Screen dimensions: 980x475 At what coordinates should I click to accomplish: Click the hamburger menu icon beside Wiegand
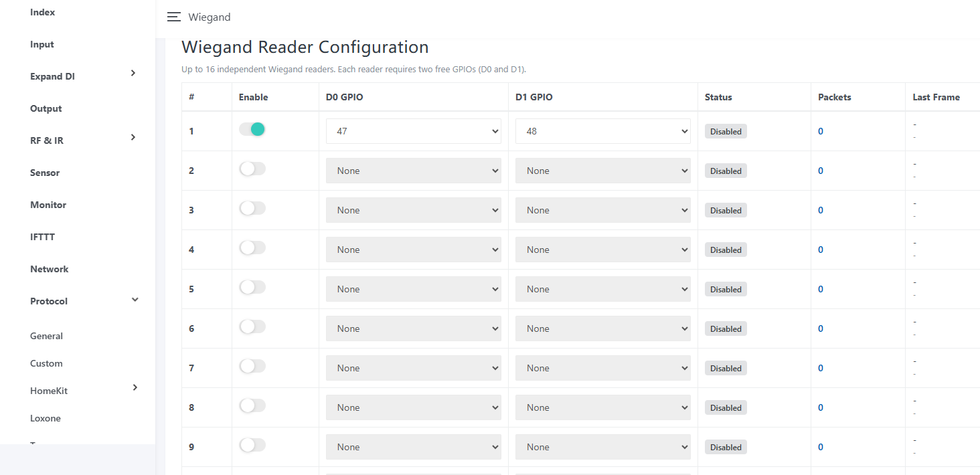click(x=174, y=17)
